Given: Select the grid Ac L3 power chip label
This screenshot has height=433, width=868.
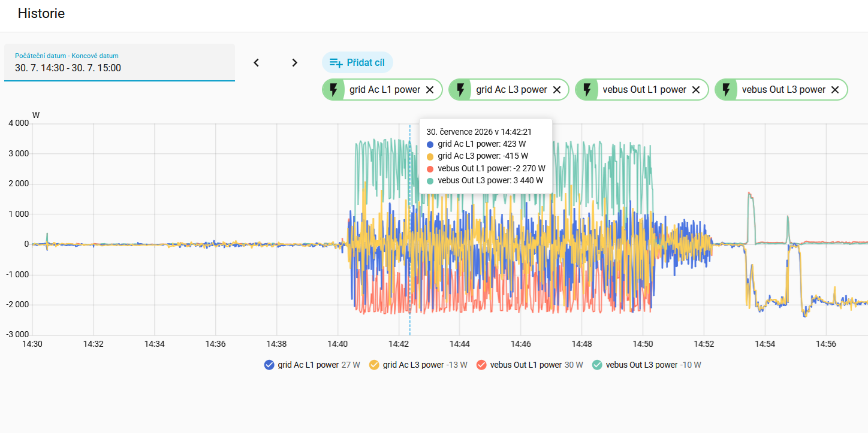Looking at the screenshot, I should click(x=512, y=90).
